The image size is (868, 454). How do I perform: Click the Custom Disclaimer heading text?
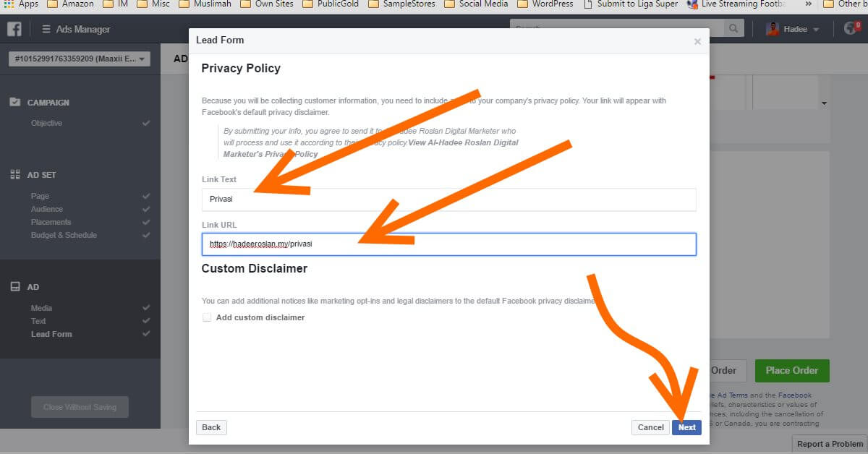tap(255, 268)
